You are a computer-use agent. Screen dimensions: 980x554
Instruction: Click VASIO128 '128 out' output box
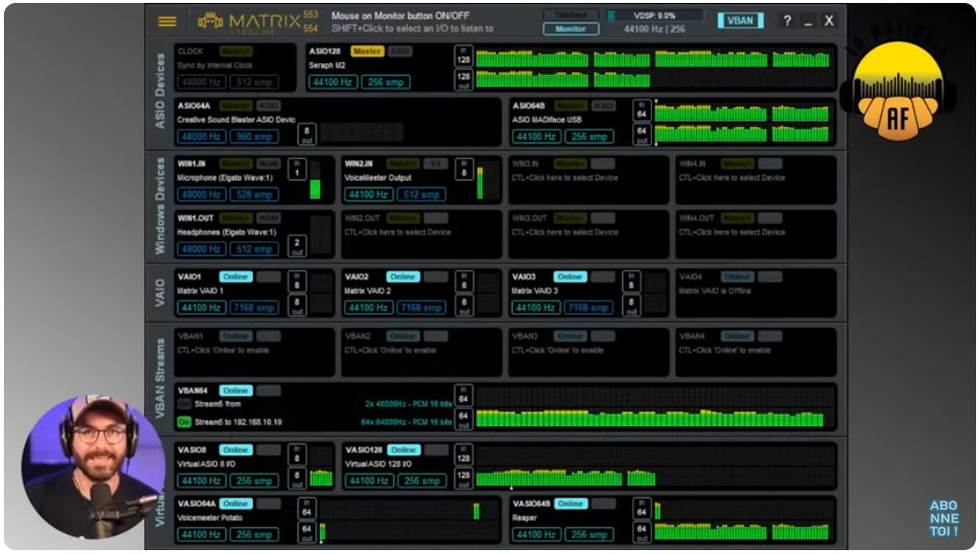click(463, 478)
